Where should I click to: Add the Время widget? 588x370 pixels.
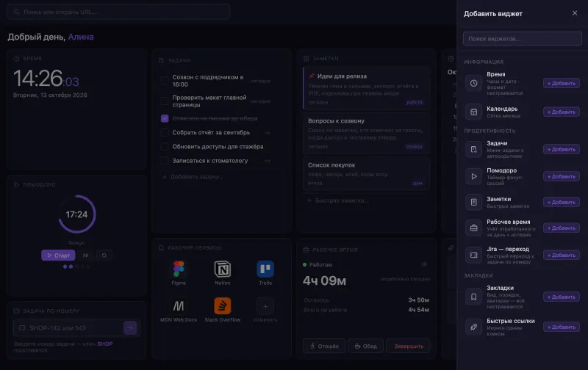pyautogui.click(x=561, y=83)
